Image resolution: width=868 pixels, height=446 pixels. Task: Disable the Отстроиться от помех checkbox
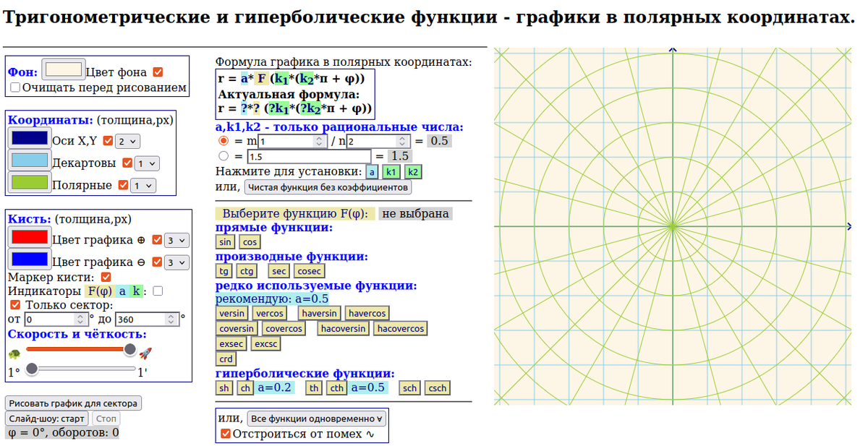(226, 433)
